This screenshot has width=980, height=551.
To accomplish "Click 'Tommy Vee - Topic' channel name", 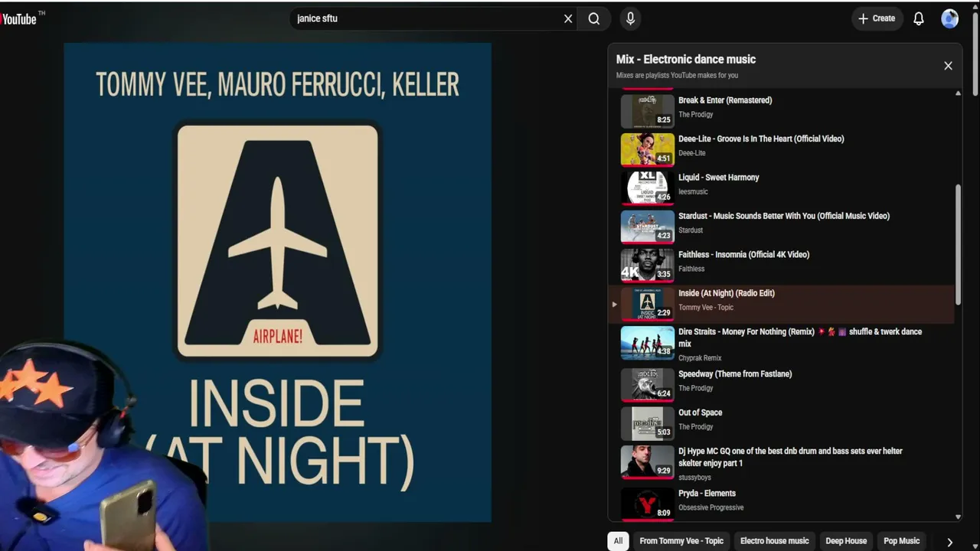I will pyautogui.click(x=706, y=308).
